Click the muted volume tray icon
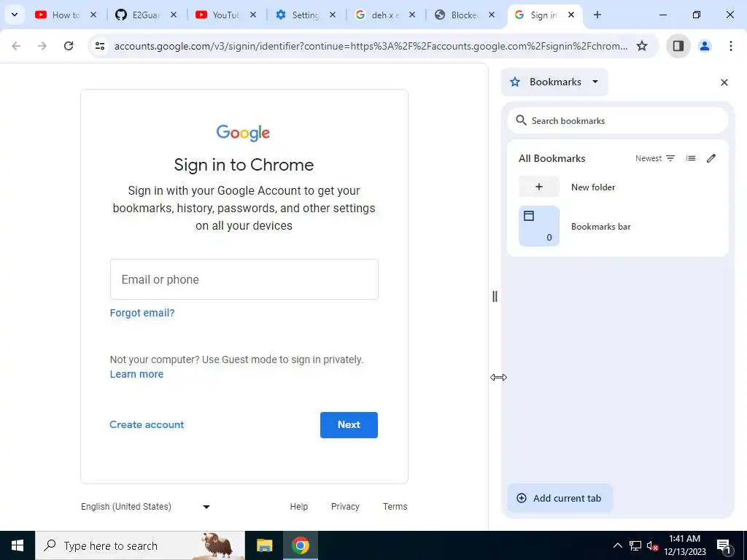Image resolution: width=747 pixels, height=560 pixels. [653, 545]
